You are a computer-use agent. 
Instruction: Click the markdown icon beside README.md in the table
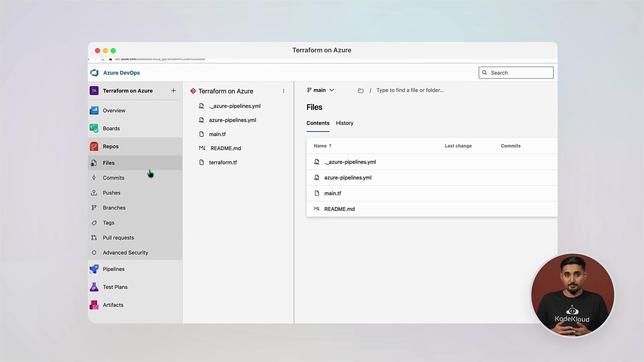click(x=317, y=209)
